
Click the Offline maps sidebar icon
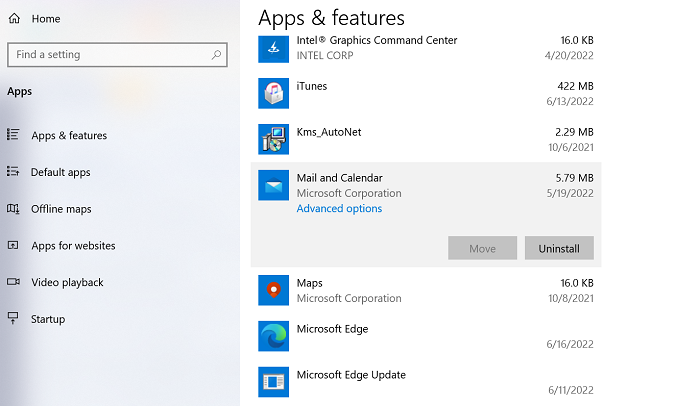pos(13,209)
